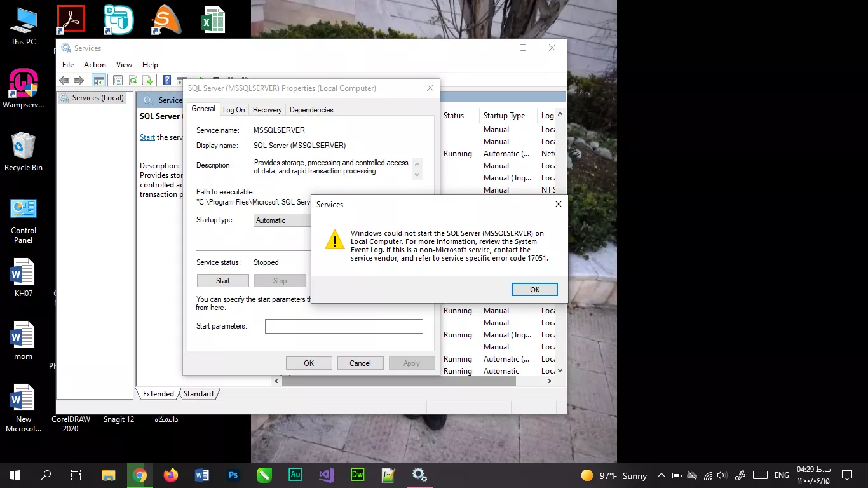Launch Adobe Audition from the taskbar

tap(295, 475)
